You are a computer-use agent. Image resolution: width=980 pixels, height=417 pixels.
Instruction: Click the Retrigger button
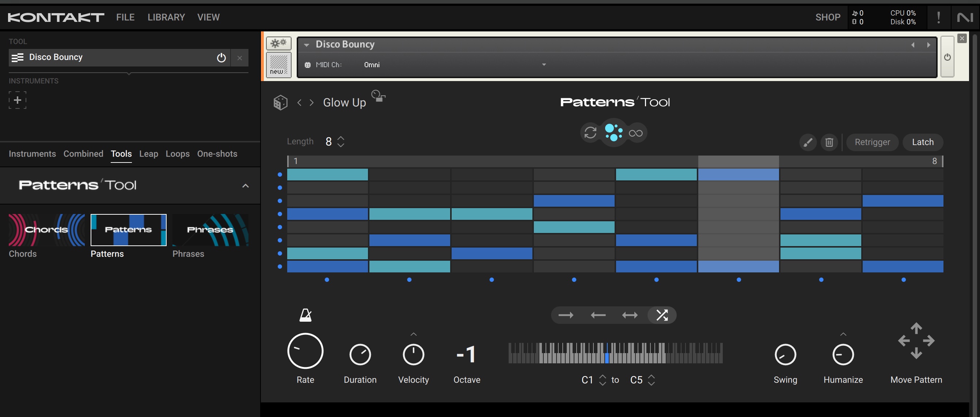pos(873,142)
